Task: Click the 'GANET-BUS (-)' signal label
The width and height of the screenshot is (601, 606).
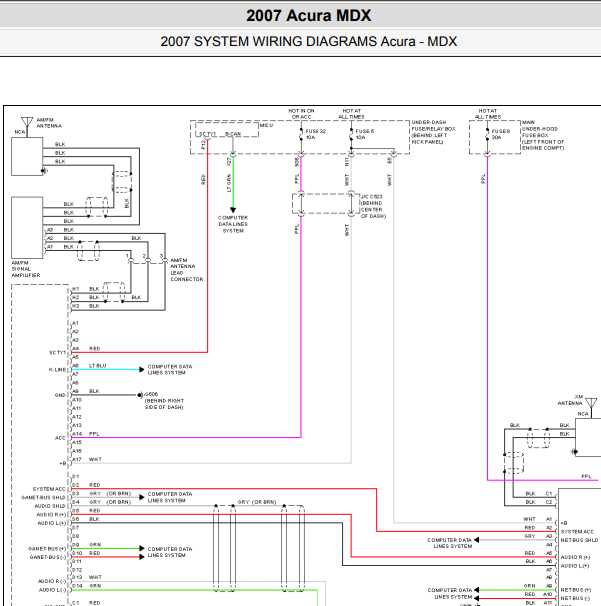Action: pos(48,557)
